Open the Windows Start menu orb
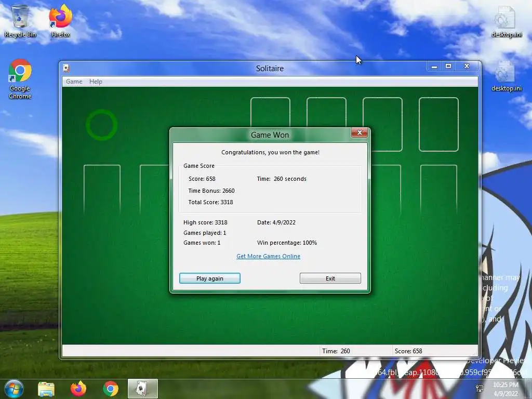 coord(14,389)
